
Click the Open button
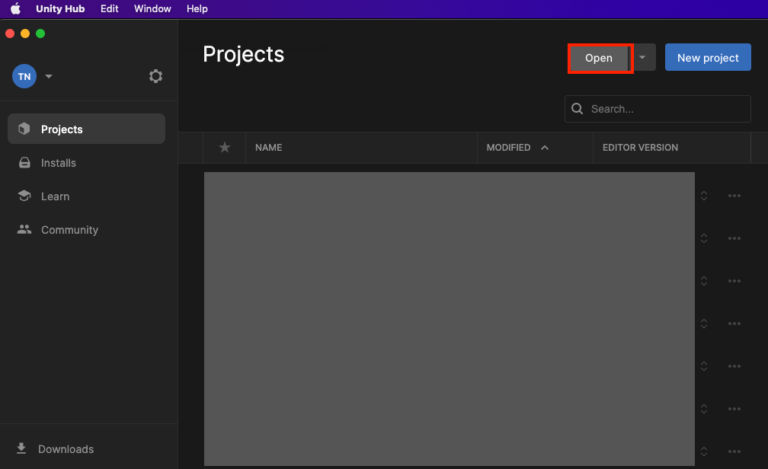(599, 58)
